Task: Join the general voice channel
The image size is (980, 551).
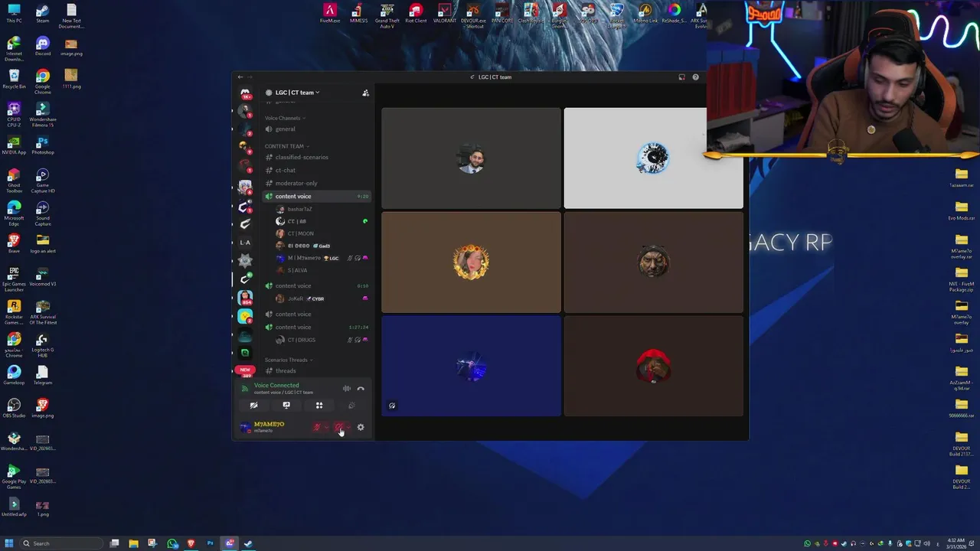Action: (x=316, y=129)
